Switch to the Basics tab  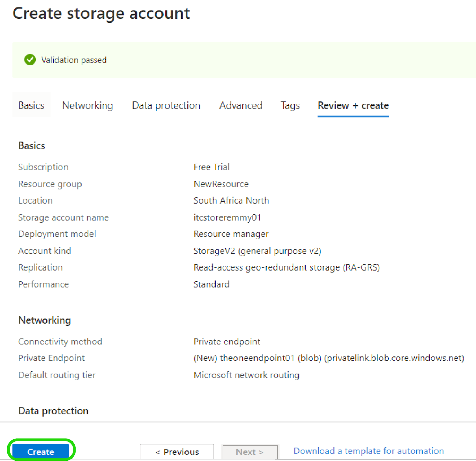click(31, 105)
